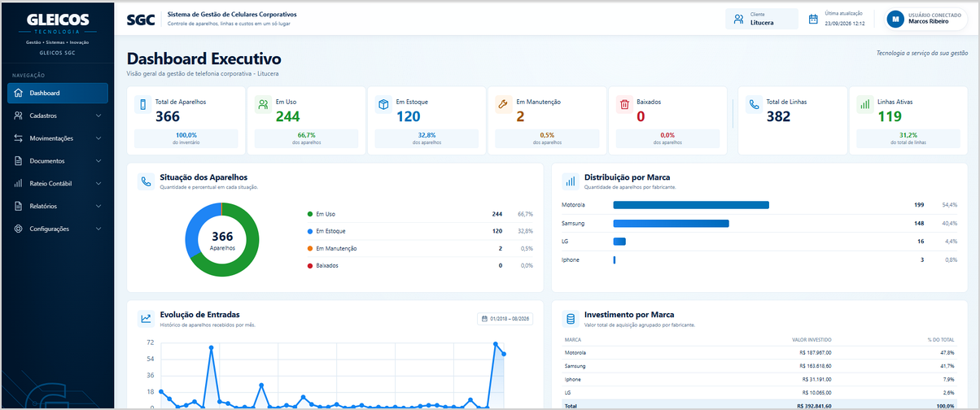Click the Baixados trash icon

(625, 104)
